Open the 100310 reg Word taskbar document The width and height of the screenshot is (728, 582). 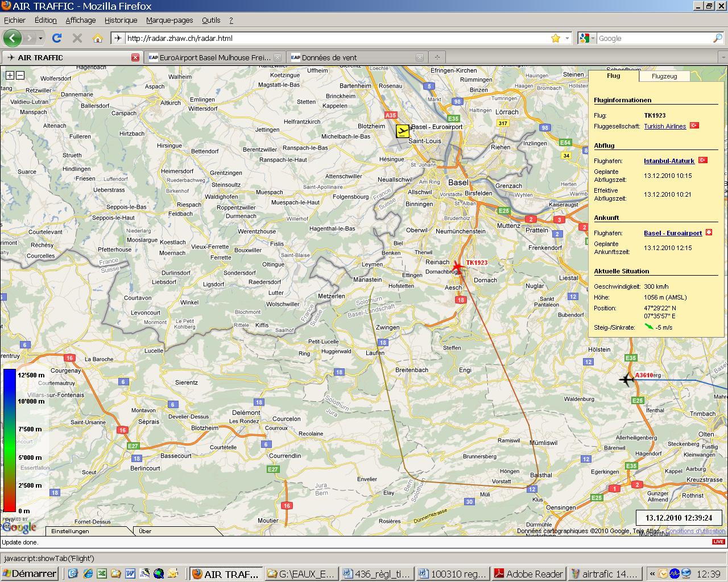453,573
